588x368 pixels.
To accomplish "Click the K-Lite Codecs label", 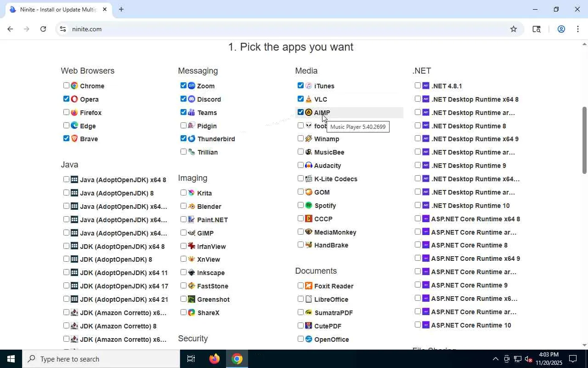I will pos(336,179).
